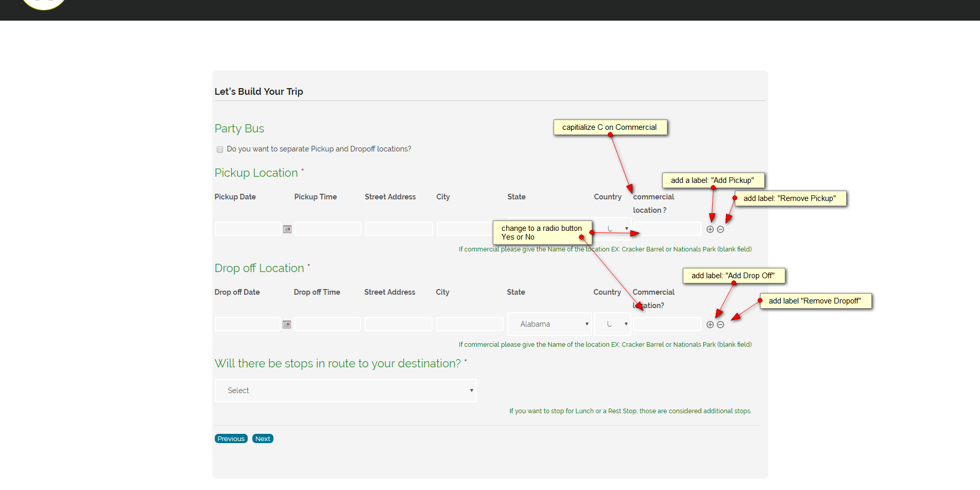Tick the separate Pickup and Dropoff locations checkbox
Image resolution: width=980 pixels, height=490 pixels.
coord(220,149)
